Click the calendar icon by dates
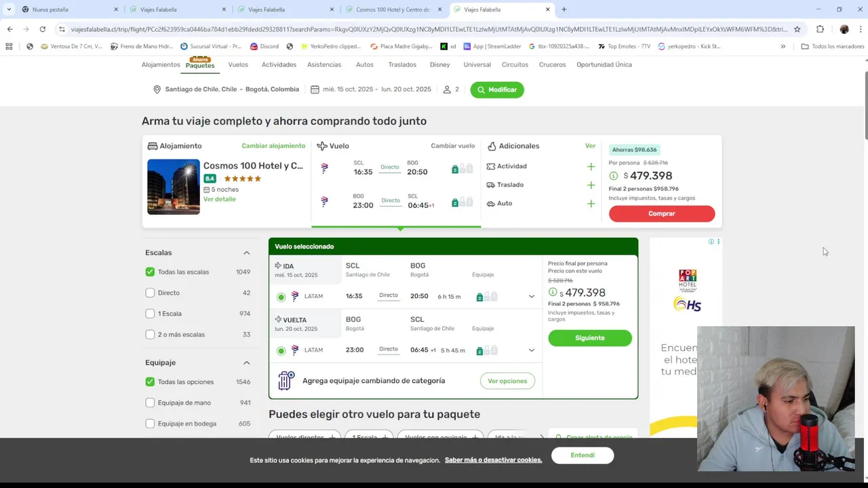The image size is (868, 488). (x=315, y=89)
